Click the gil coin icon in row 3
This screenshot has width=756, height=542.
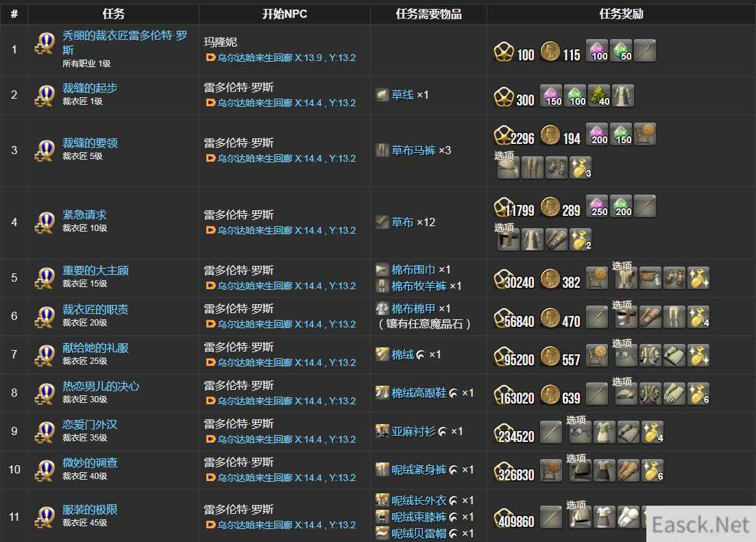(x=550, y=136)
